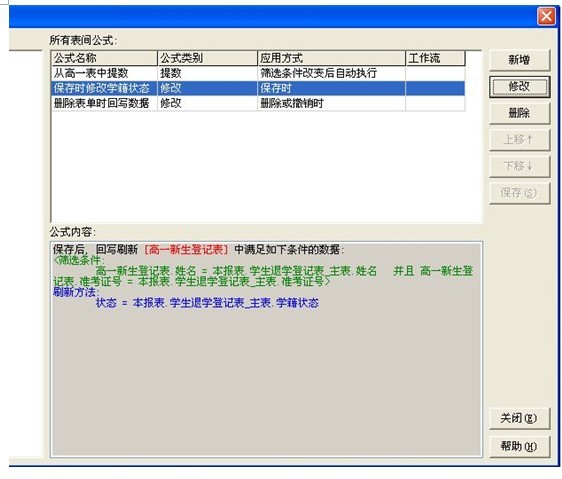Viewport: 562px width, 479px height.
Task: Sort by 应用方式 column header
Action: click(331, 58)
